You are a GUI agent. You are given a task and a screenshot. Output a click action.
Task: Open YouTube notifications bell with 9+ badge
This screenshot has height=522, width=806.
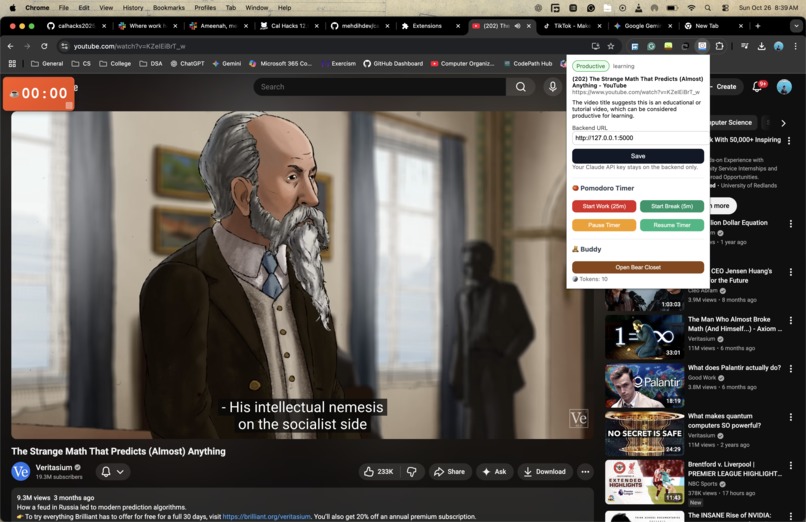coord(758,87)
